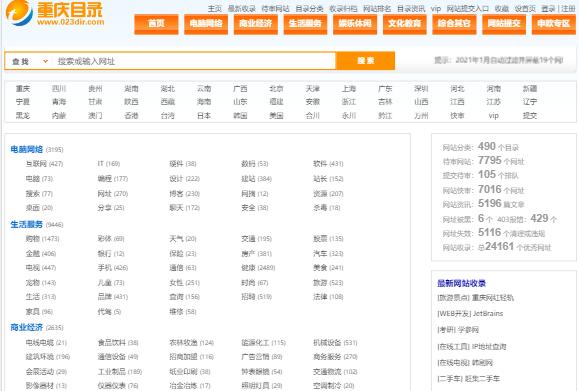Open the 生活服务 navigation tab

305,24
